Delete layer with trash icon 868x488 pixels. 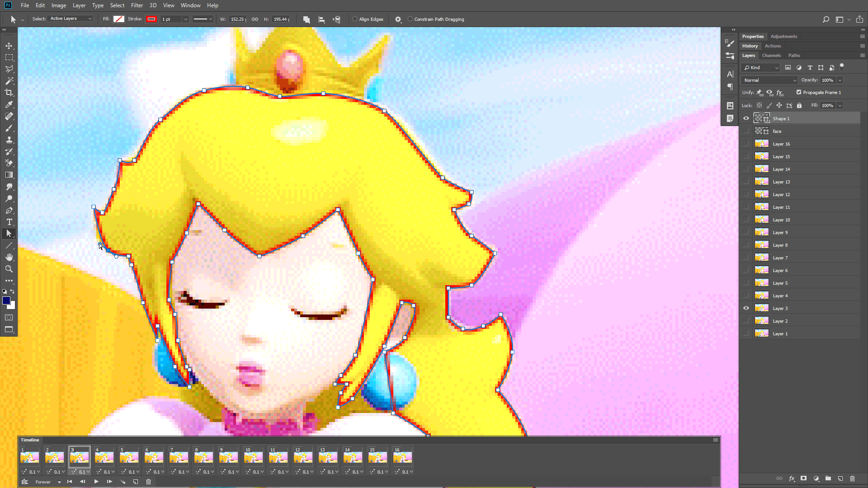(x=852, y=479)
